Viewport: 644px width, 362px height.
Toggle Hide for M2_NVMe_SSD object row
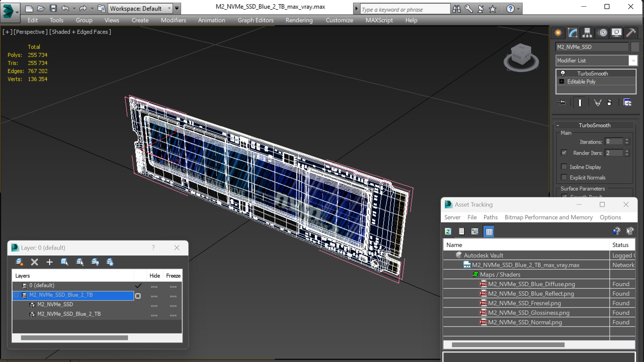(154, 305)
